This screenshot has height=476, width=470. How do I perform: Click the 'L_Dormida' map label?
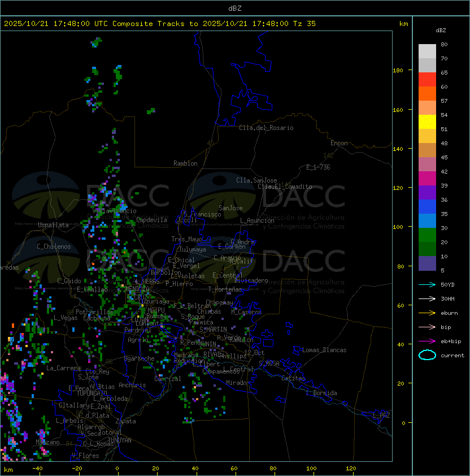pos(321,393)
